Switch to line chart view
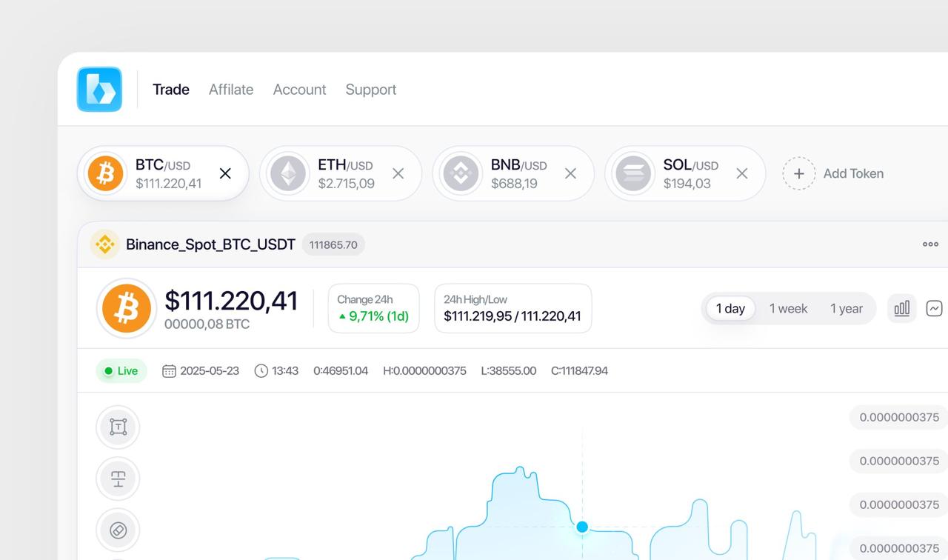Screen dimensions: 948x560 [x=935, y=308]
